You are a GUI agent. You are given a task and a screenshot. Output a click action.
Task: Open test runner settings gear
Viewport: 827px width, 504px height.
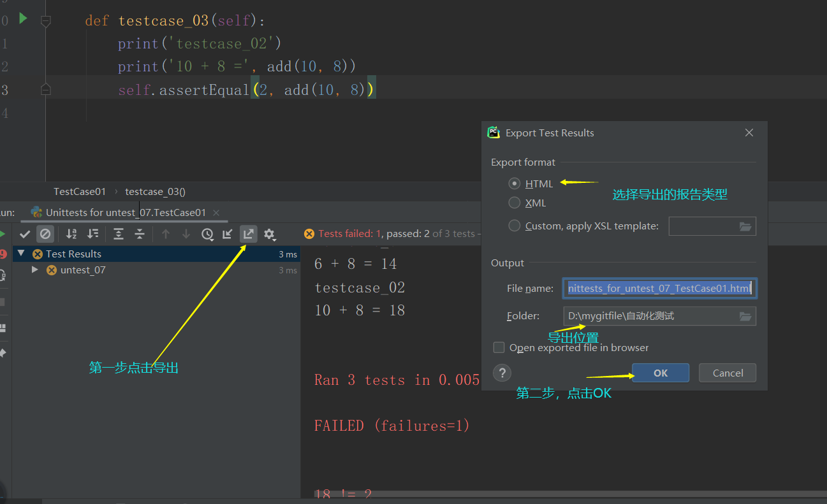(270, 234)
